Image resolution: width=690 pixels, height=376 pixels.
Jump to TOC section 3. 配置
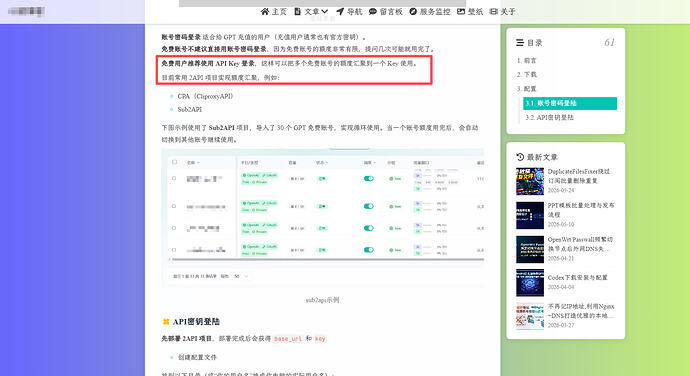tap(527, 88)
